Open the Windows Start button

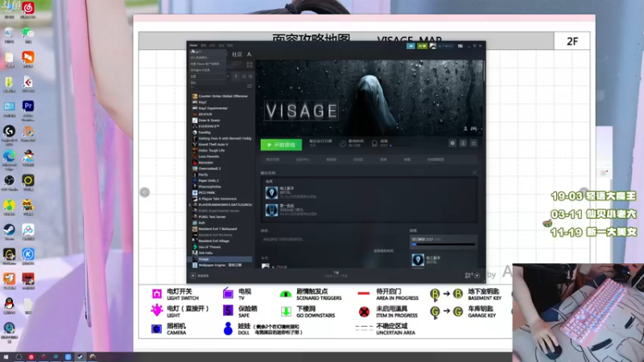coord(6,357)
